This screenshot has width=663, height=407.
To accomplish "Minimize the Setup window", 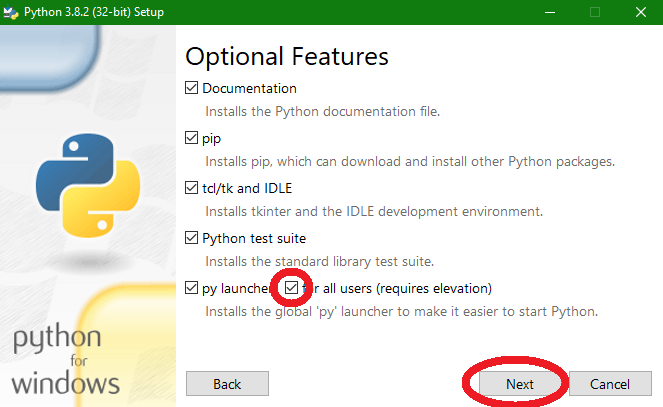I will point(550,12).
